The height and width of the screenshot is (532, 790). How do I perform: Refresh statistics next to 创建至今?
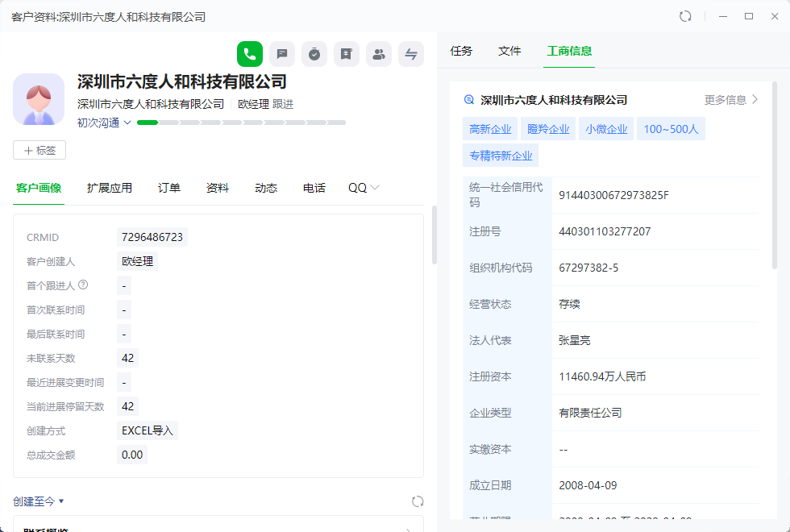click(418, 501)
